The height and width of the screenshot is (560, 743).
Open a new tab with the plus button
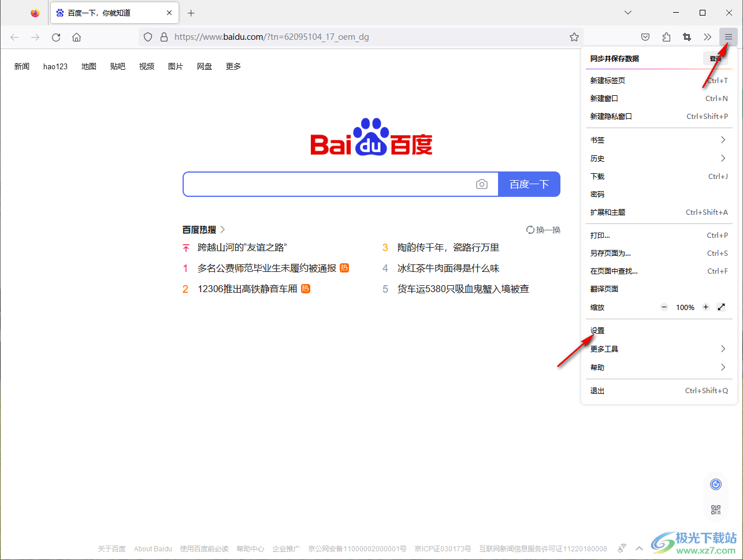tap(191, 13)
